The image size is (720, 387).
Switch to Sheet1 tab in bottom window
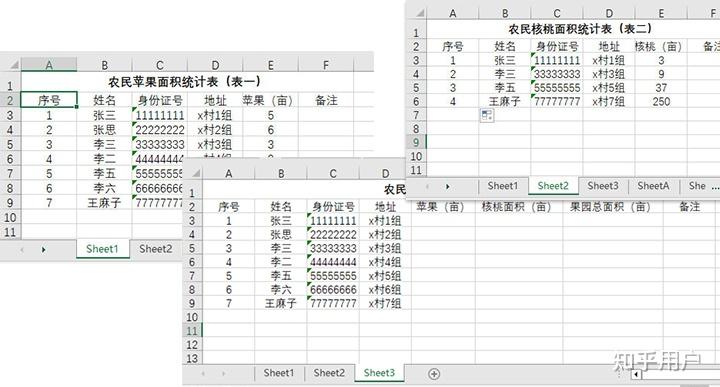(x=279, y=373)
